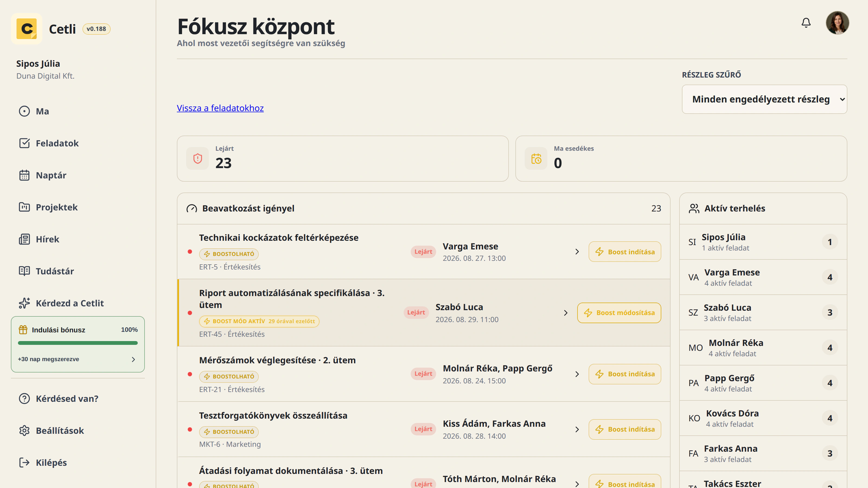Select Papp Gergő in Aktív terhelés

tap(763, 383)
